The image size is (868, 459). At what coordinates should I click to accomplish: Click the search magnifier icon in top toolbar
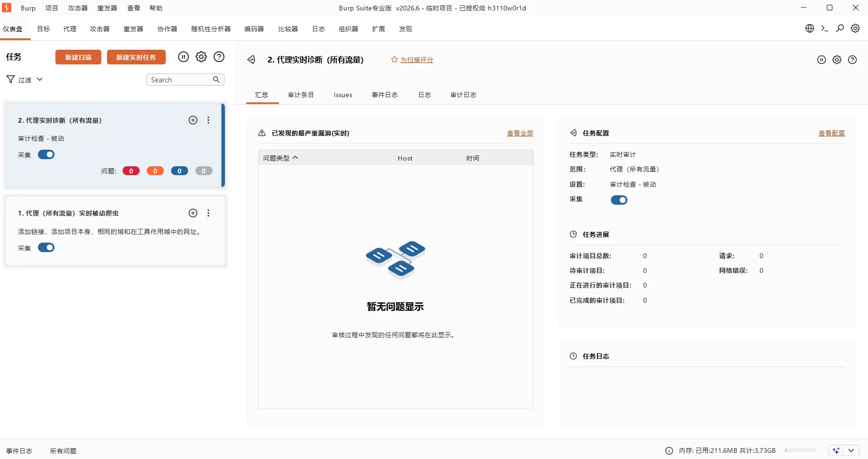(x=840, y=28)
